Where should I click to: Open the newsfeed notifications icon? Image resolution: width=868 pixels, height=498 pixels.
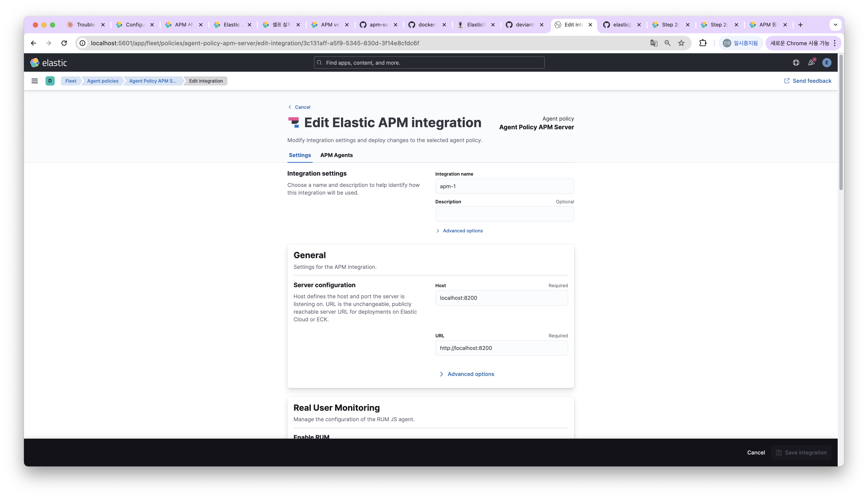[x=811, y=63]
